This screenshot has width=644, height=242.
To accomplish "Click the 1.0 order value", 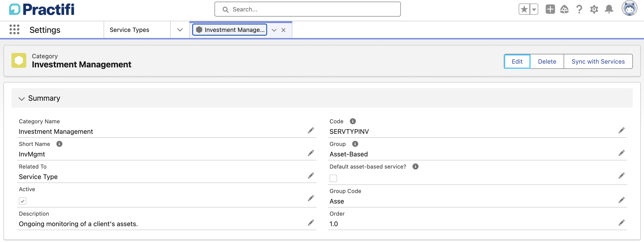I will click(334, 224).
